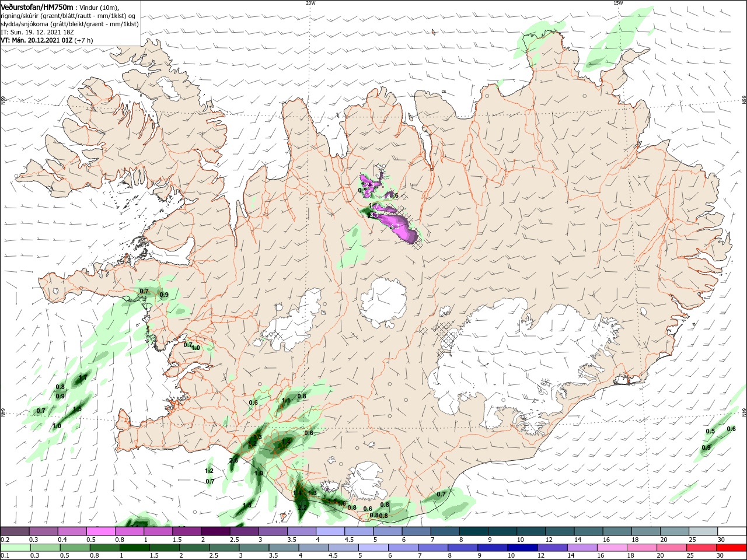
Task: Click the pale green 0.1 swatch in lower legend
Action: (15, 548)
